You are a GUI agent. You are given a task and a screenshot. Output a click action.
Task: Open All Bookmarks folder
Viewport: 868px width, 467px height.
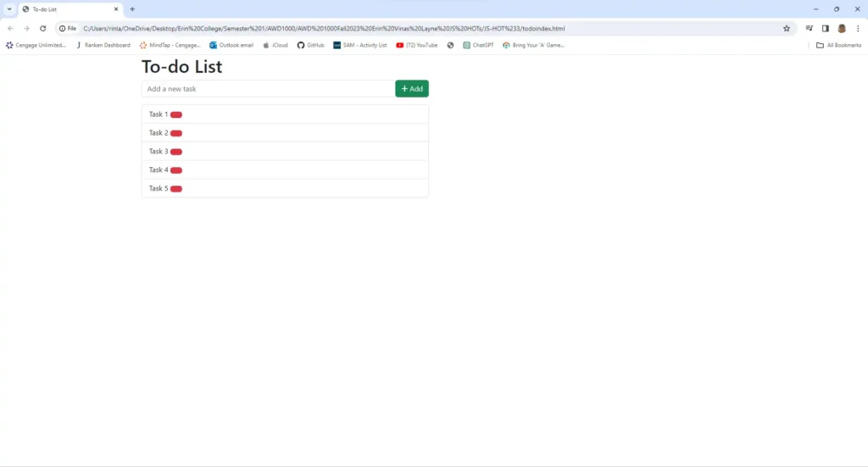pyautogui.click(x=838, y=46)
